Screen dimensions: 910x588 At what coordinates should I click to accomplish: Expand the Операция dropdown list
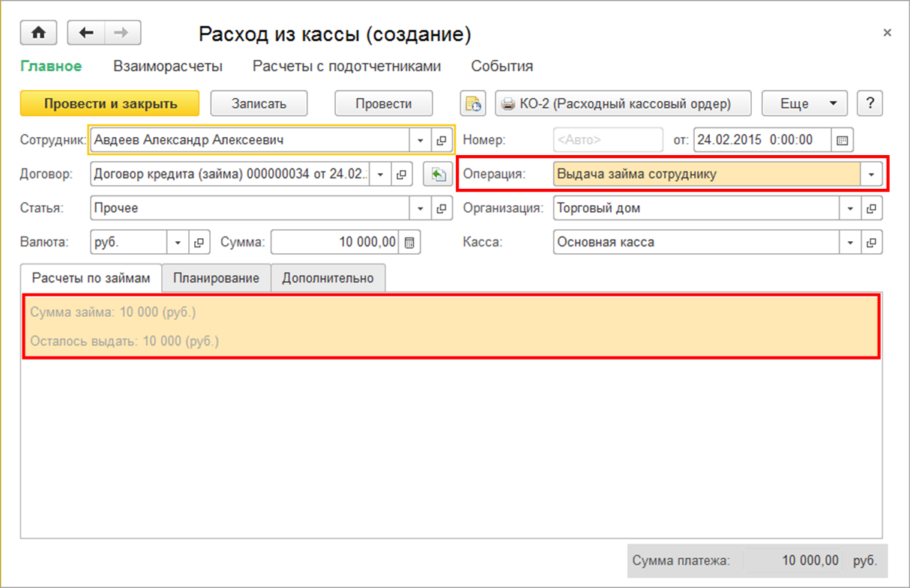(871, 175)
